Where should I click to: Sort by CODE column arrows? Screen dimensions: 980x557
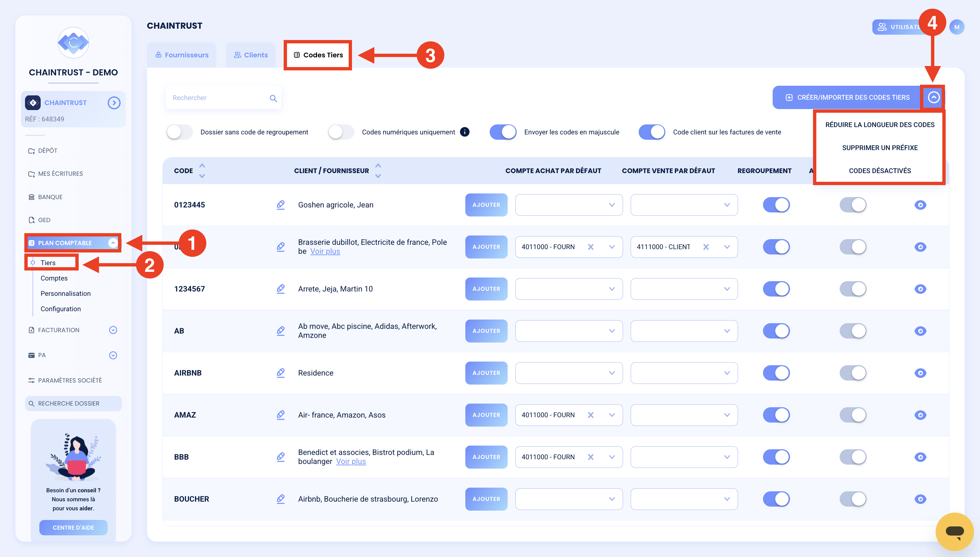(202, 171)
